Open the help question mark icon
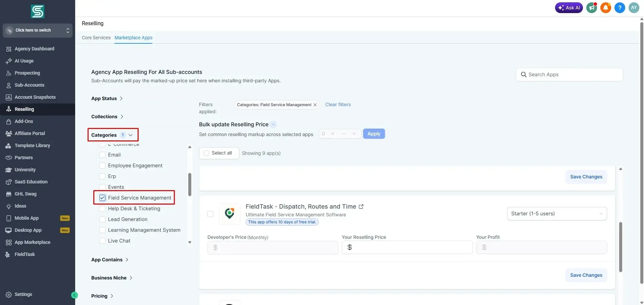The height and width of the screenshot is (305, 644). (620, 7)
